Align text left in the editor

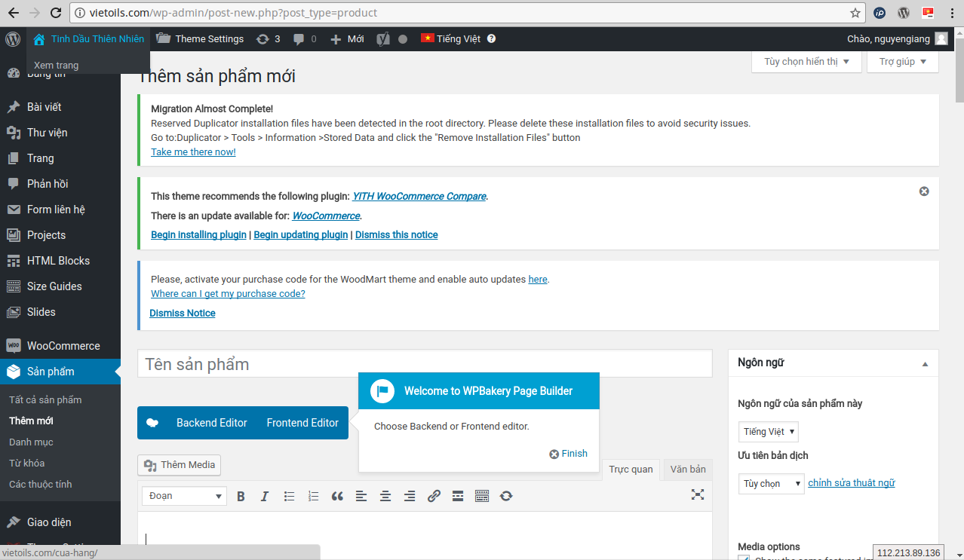(x=361, y=496)
